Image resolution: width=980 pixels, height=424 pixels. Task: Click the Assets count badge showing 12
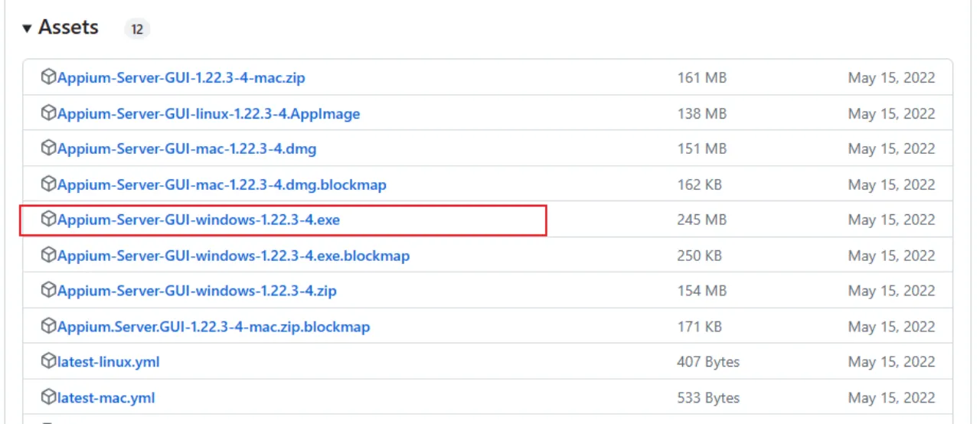137,29
